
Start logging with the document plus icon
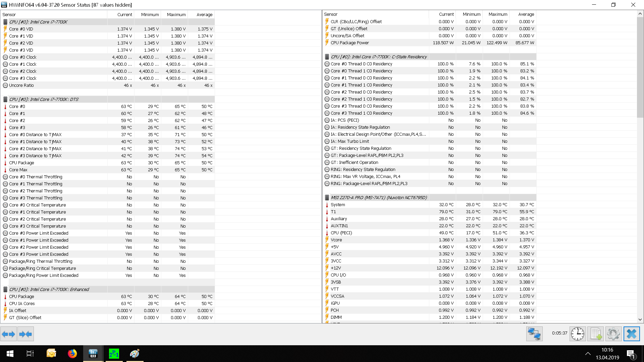596,334
